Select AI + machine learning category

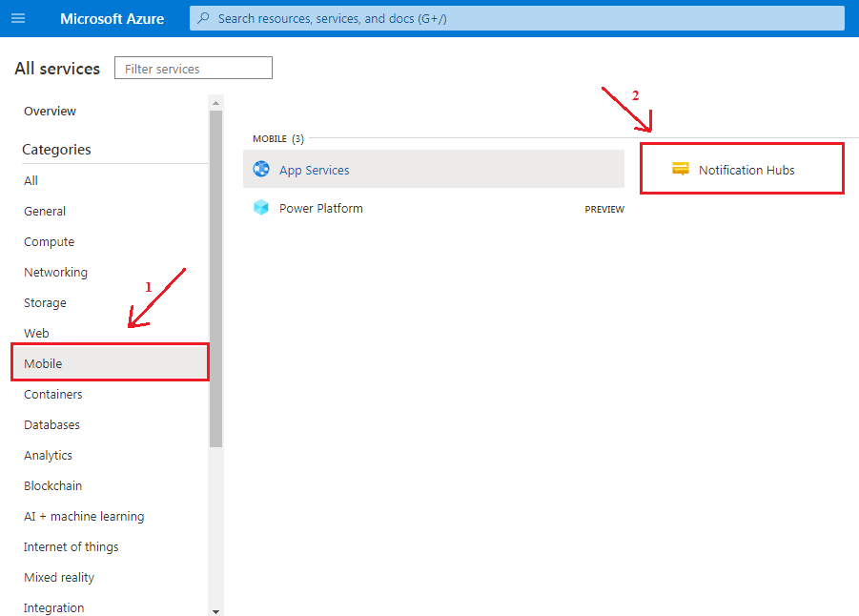click(x=84, y=516)
